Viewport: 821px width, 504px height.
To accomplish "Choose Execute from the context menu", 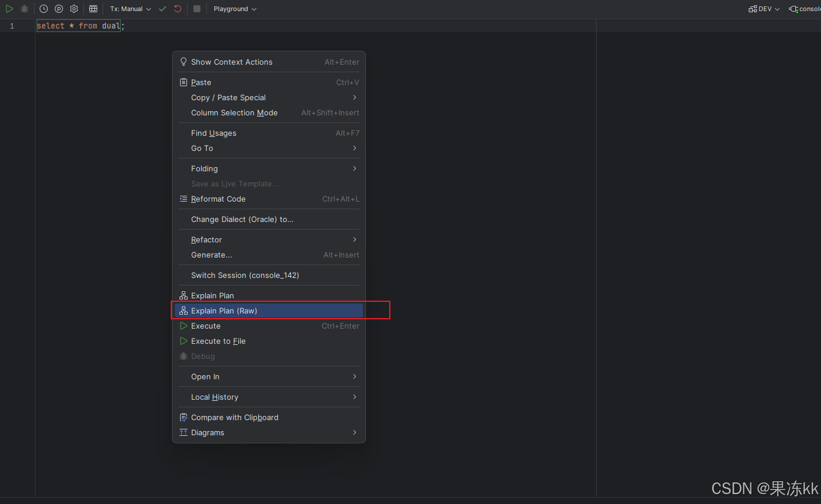I will tap(269, 326).
